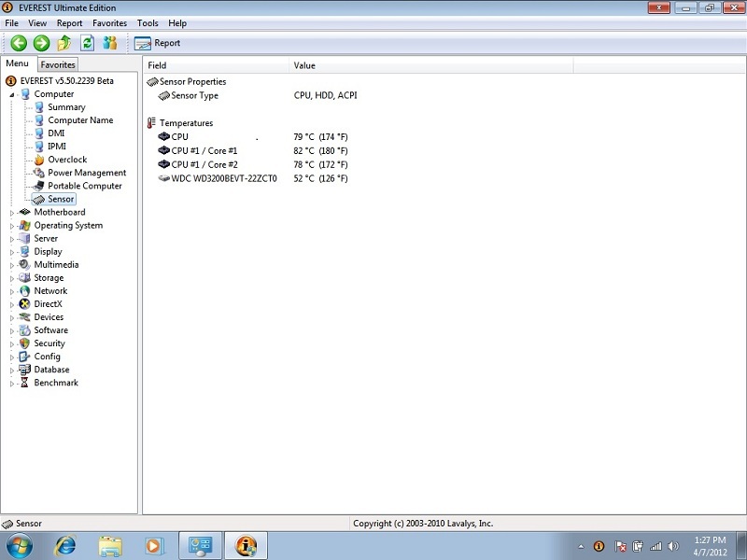
Task: Select the Power Management icon
Action: [39, 173]
